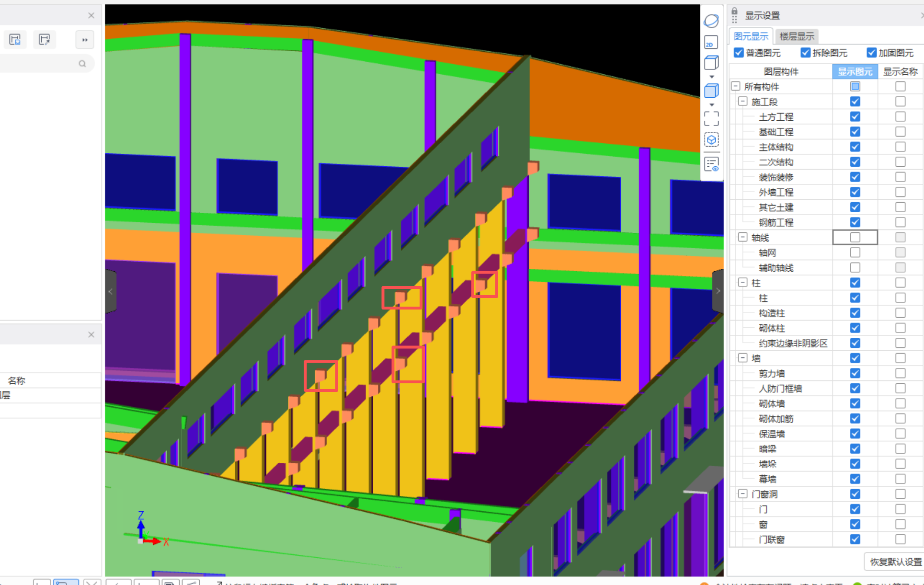Click 恢复默认设置 button
The width and height of the screenshot is (924, 585).
(895, 562)
